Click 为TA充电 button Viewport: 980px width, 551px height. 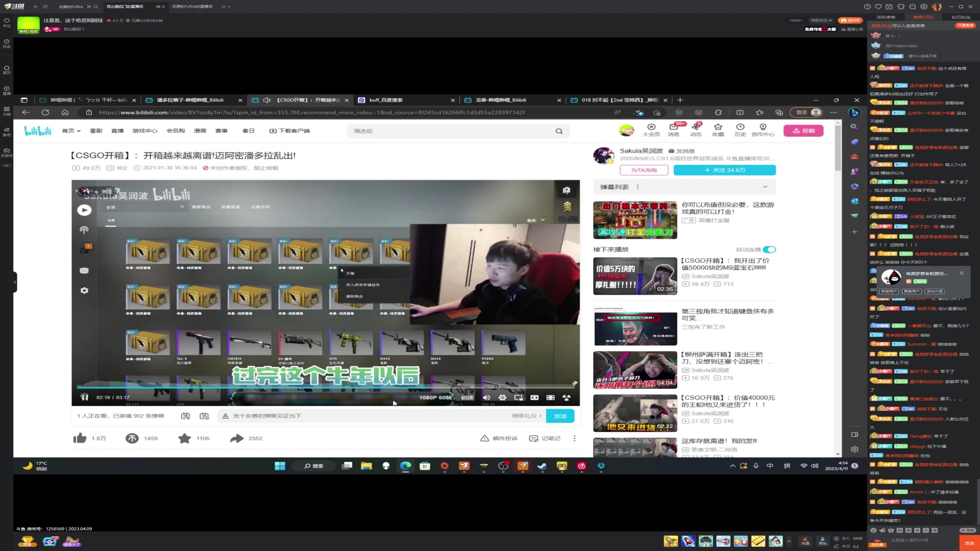pyautogui.click(x=644, y=170)
